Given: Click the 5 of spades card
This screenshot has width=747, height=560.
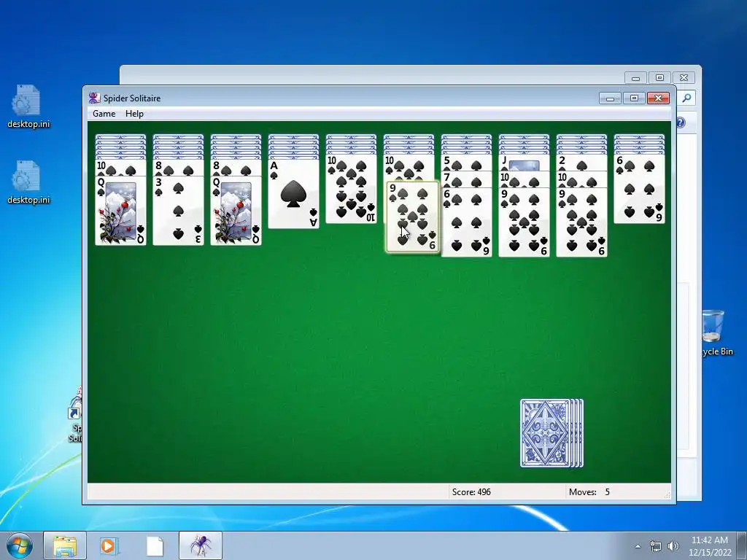Looking at the screenshot, I should (466, 163).
